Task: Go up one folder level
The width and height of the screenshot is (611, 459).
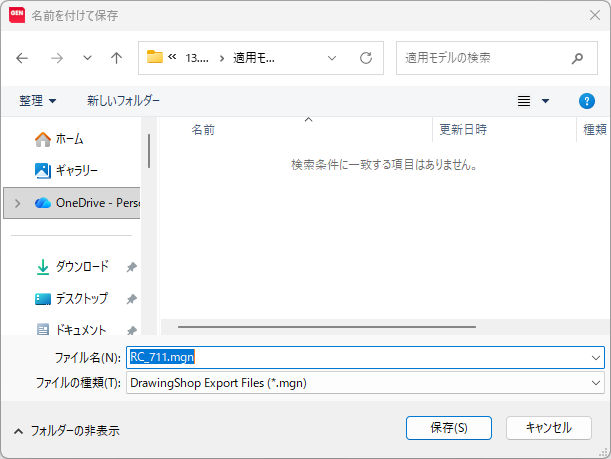Action: 116,58
